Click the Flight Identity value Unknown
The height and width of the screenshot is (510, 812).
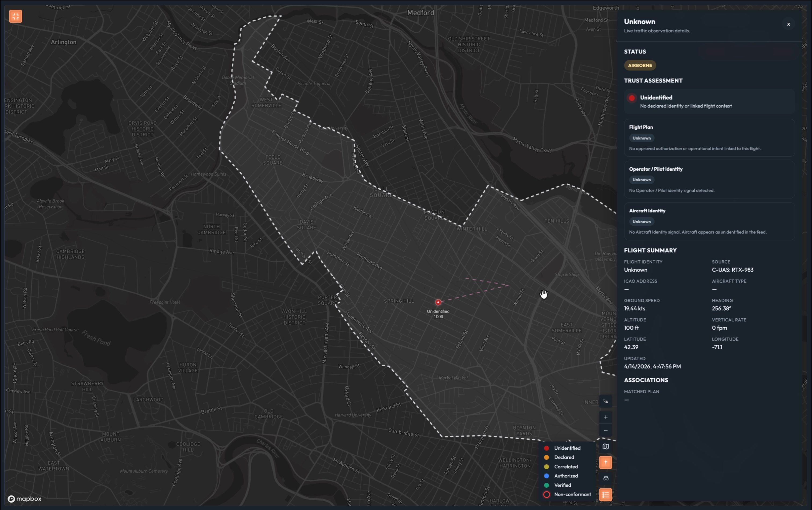click(x=635, y=270)
